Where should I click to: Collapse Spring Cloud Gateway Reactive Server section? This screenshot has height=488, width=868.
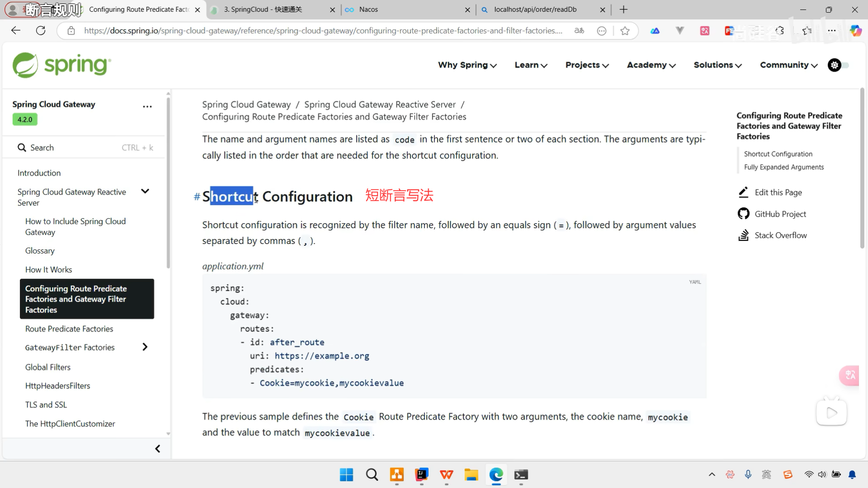click(x=145, y=191)
